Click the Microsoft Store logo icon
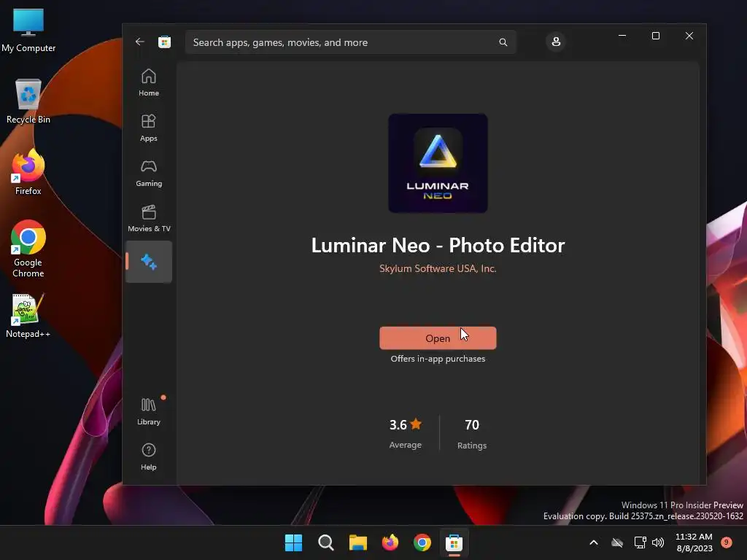This screenshot has width=747, height=560. pos(164,42)
